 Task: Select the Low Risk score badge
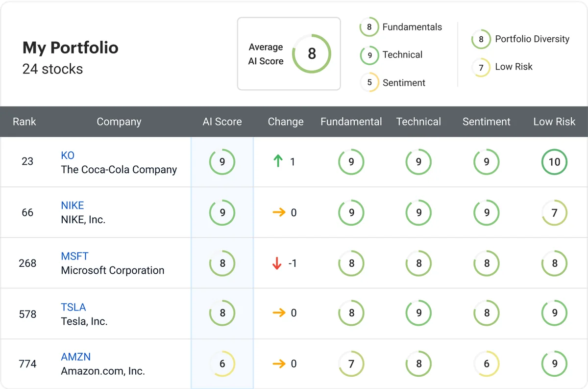pyautogui.click(x=481, y=67)
